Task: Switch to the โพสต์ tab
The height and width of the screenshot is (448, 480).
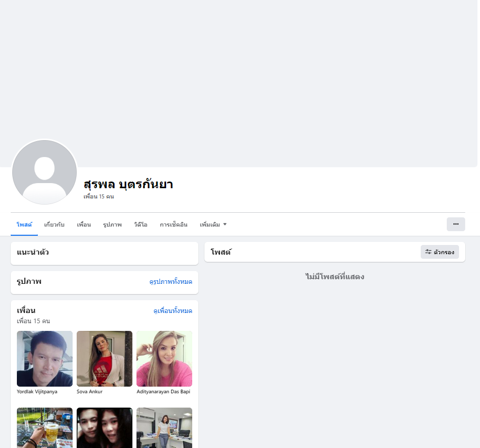Action: (24, 225)
